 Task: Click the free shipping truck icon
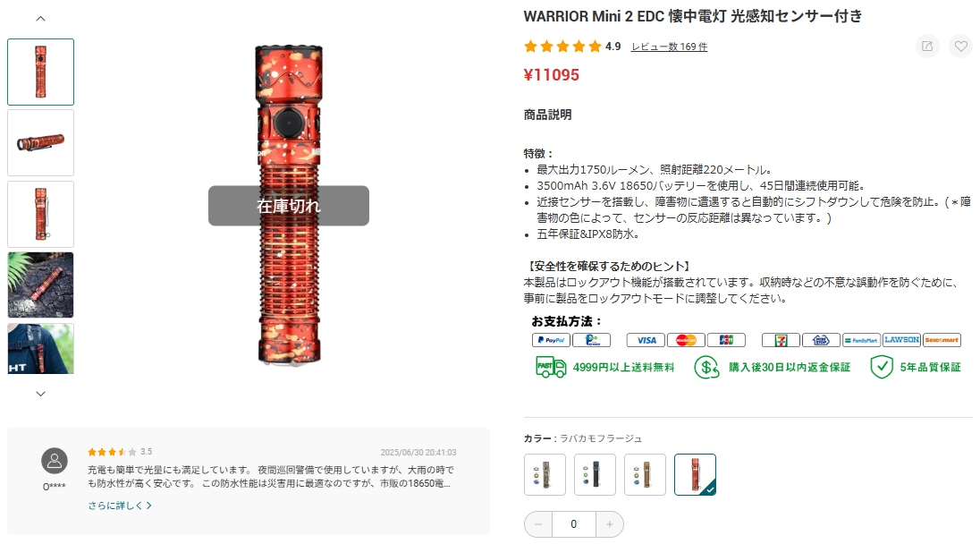(551, 367)
